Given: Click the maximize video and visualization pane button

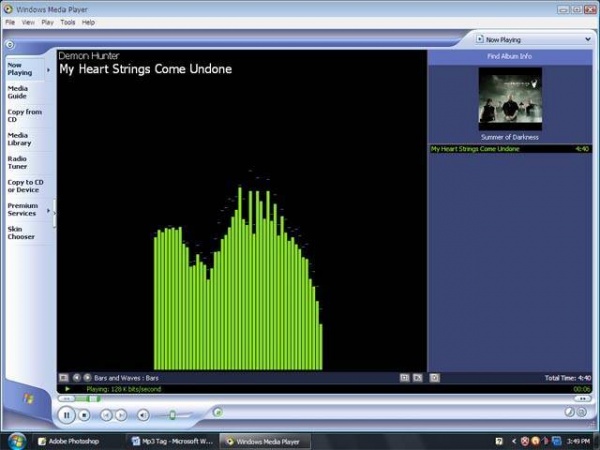Looking at the screenshot, I should [404, 378].
